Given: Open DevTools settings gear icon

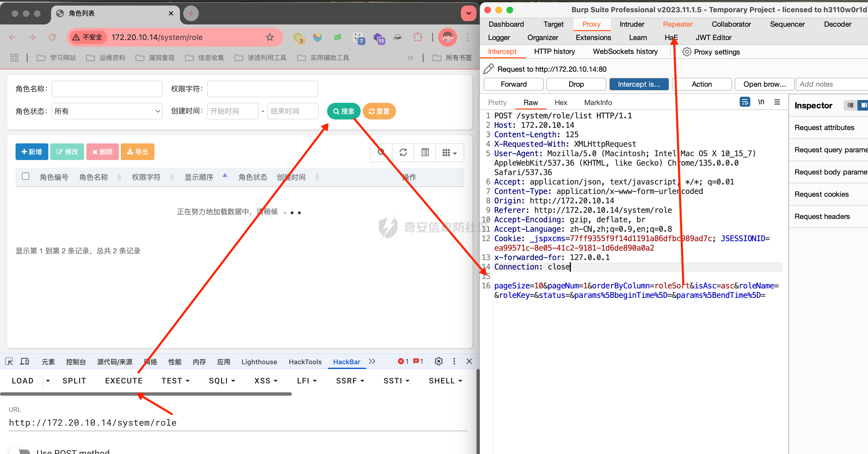Looking at the screenshot, I should [x=438, y=361].
